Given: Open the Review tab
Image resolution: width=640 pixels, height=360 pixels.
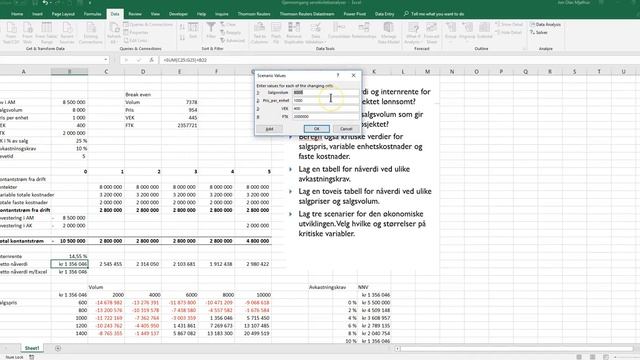Looking at the screenshot, I should tap(135, 14).
